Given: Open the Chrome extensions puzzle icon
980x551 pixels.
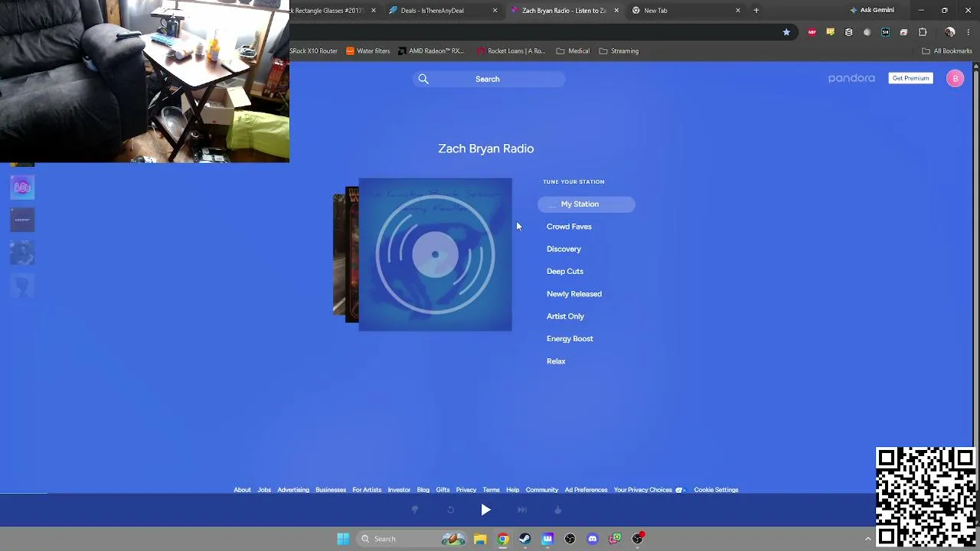Looking at the screenshot, I should pyautogui.click(x=923, y=32).
